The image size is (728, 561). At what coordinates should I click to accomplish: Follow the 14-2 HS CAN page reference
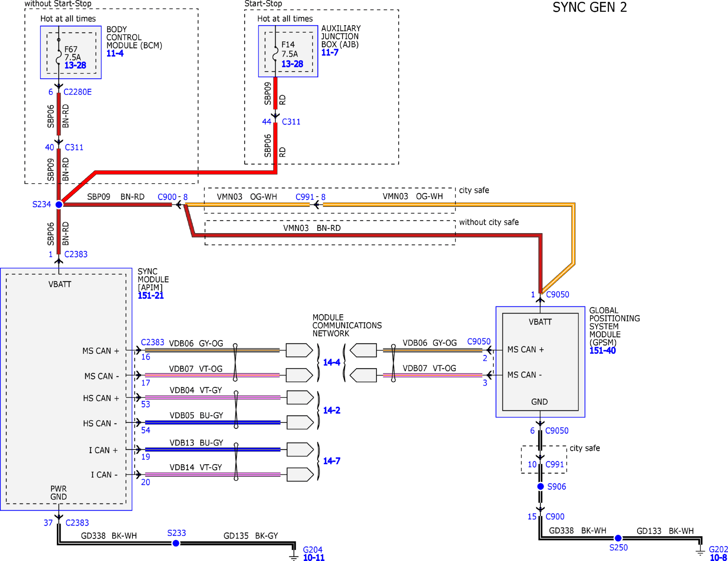coord(332,410)
